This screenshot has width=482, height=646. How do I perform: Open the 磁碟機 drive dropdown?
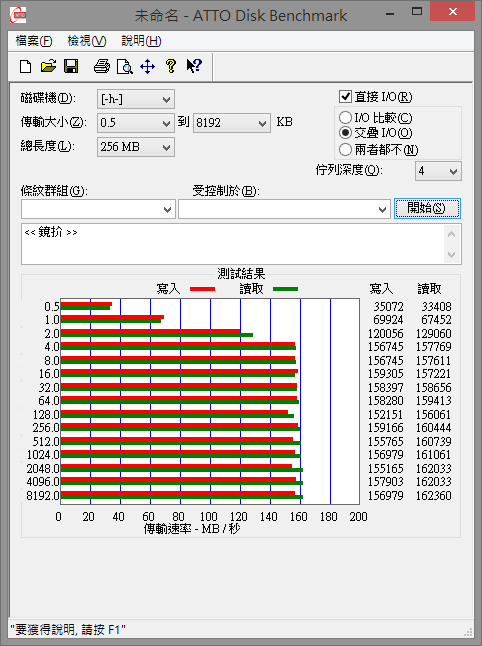click(136, 99)
